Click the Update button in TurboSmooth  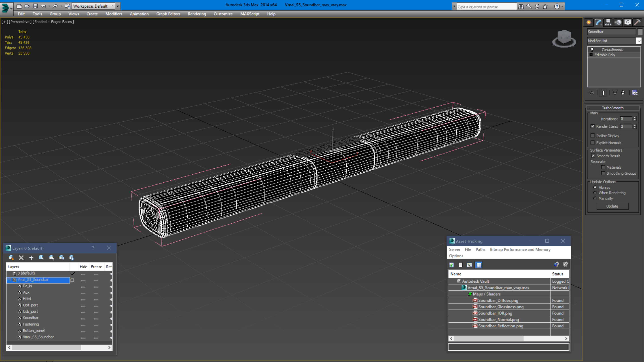coord(612,206)
